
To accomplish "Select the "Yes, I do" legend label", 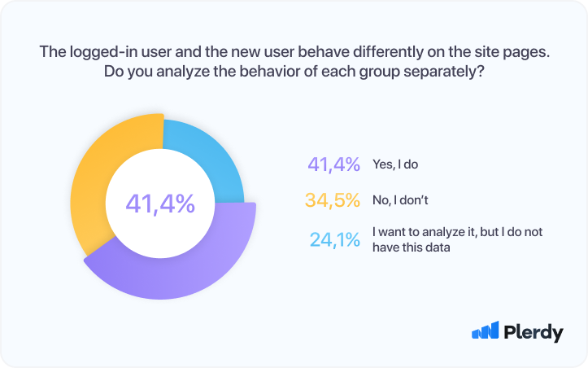I will coord(394,164).
